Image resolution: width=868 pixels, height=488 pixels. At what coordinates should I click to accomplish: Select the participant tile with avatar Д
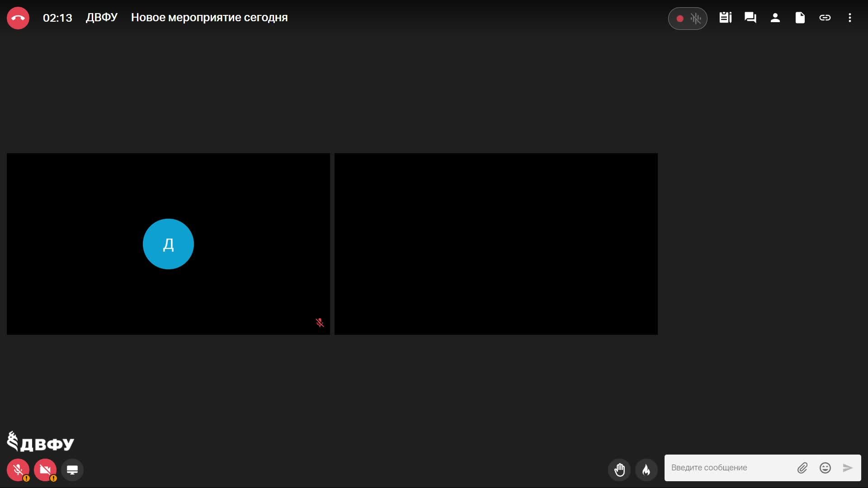point(168,244)
